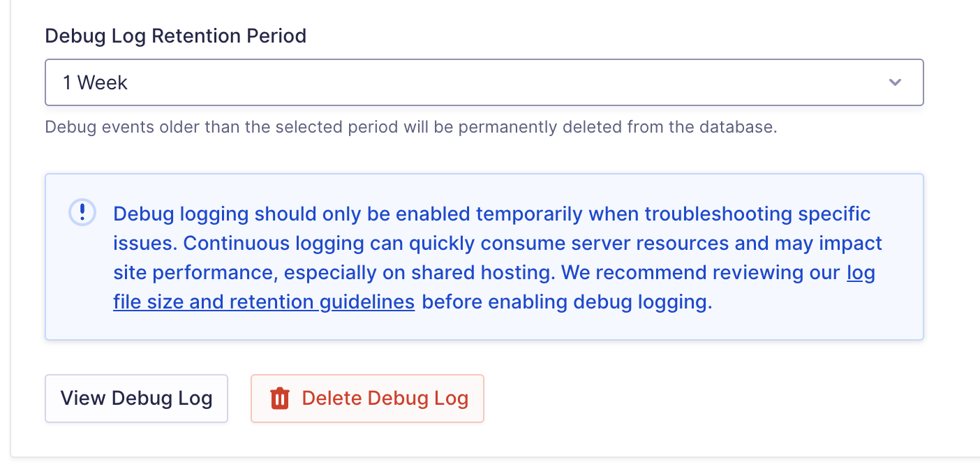
Task: Click "before enabling debug logging" notice text
Action: (x=567, y=302)
